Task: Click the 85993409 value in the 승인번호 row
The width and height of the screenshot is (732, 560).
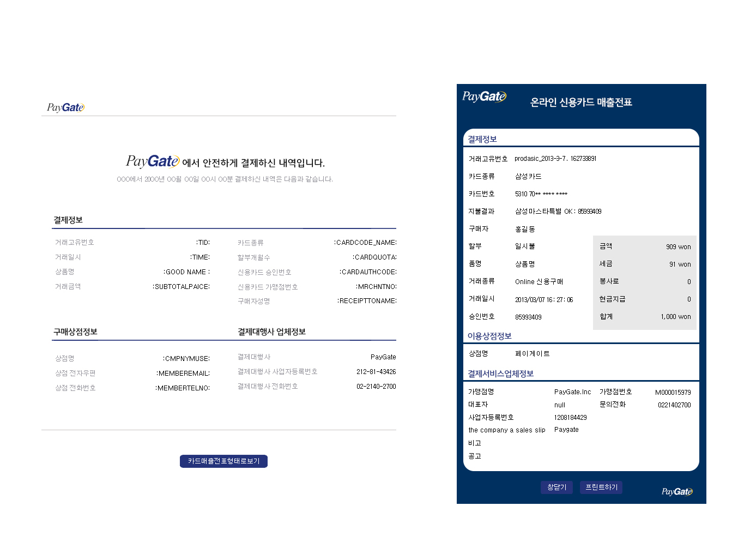Action: pos(528,317)
